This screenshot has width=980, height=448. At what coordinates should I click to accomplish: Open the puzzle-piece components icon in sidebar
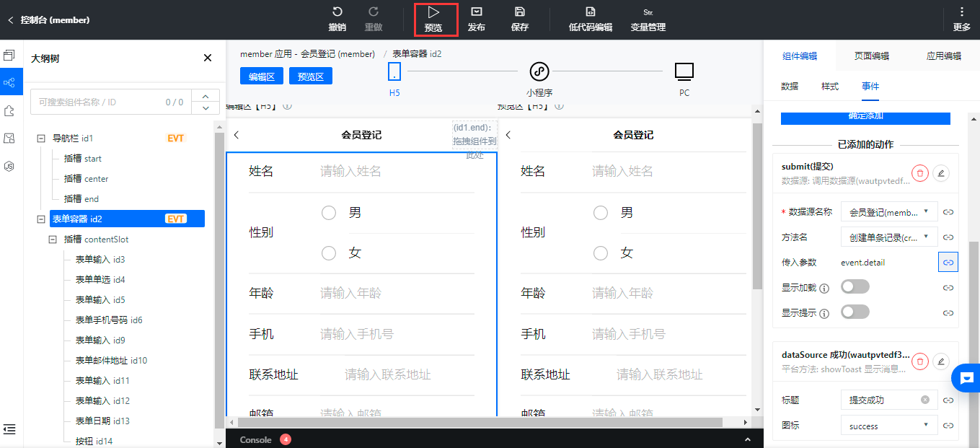(x=9, y=110)
